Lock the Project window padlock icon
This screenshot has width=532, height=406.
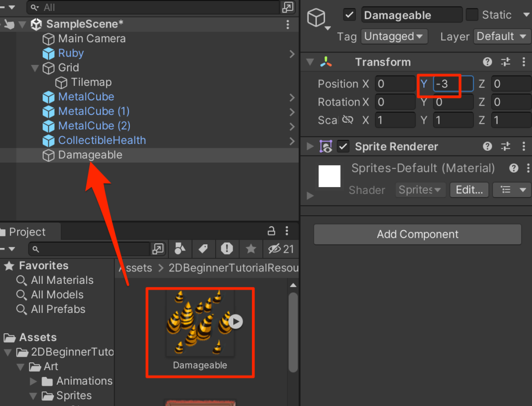[x=271, y=231]
